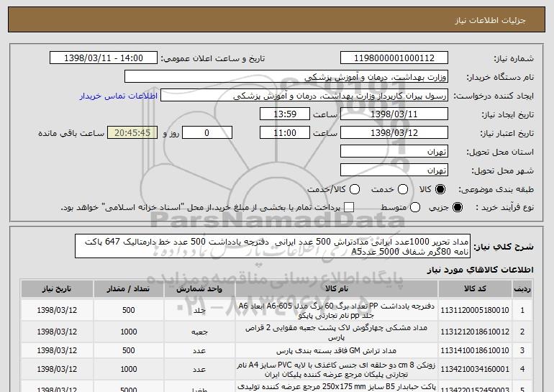Screen dimensions: 554x392
Task: Click the دفترچه یادداشت PP product name cell
Action: (337, 311)
